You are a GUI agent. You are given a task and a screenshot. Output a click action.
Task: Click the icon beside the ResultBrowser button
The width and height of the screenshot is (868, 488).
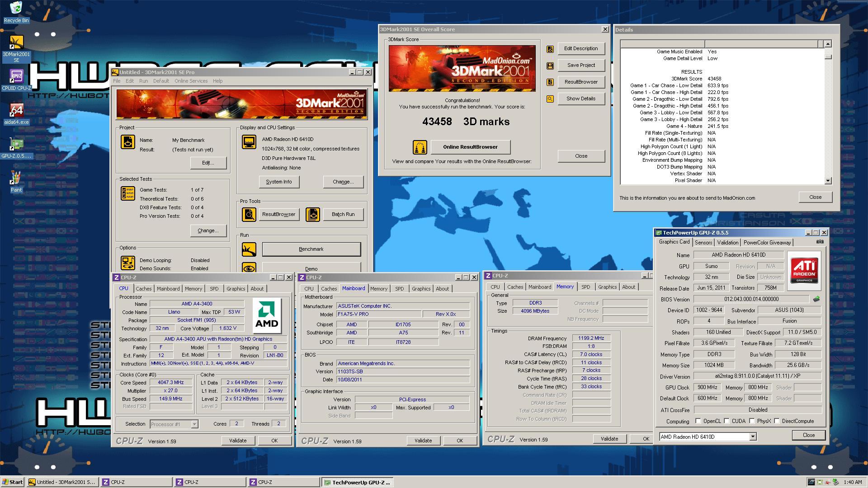(x=550, y=82)
